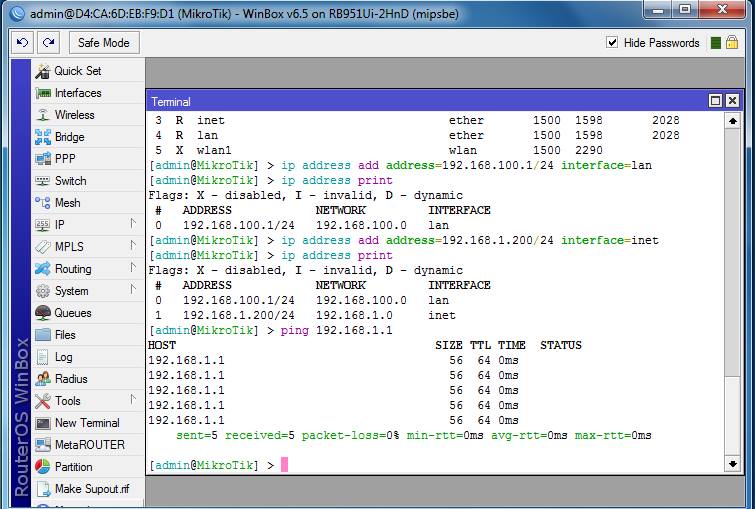Click the green status indicator square

716,43
